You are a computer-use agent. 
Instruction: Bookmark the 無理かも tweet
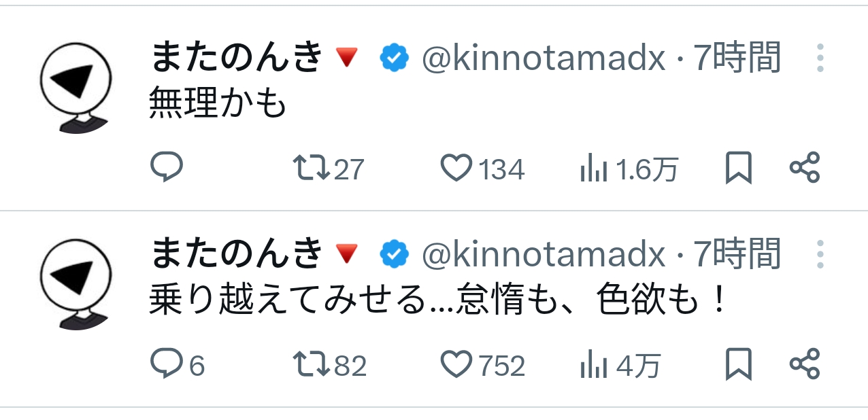pyautogui.click(x=738, y=168)
